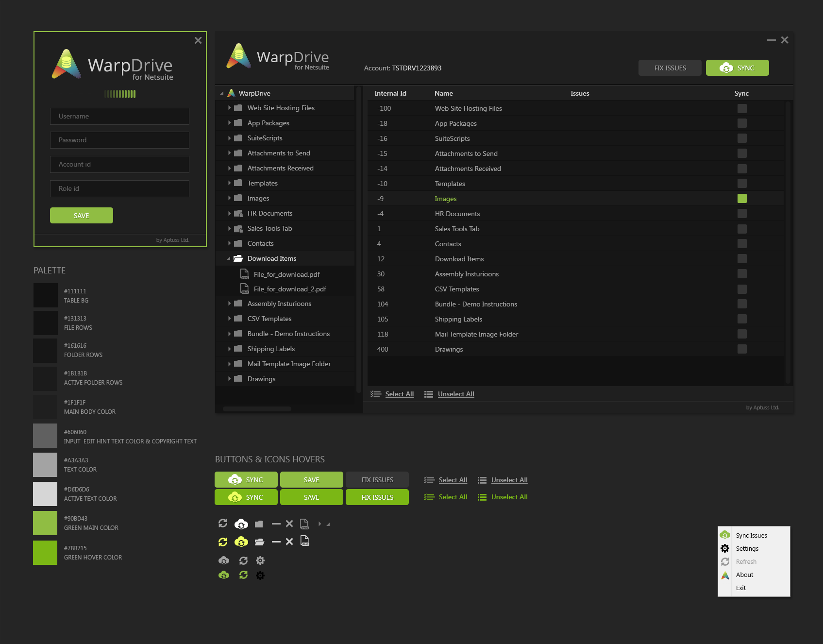Uncheck the Images sync checkbox
The width and height of the screenshot is (823, 644).
click(742, 199)
